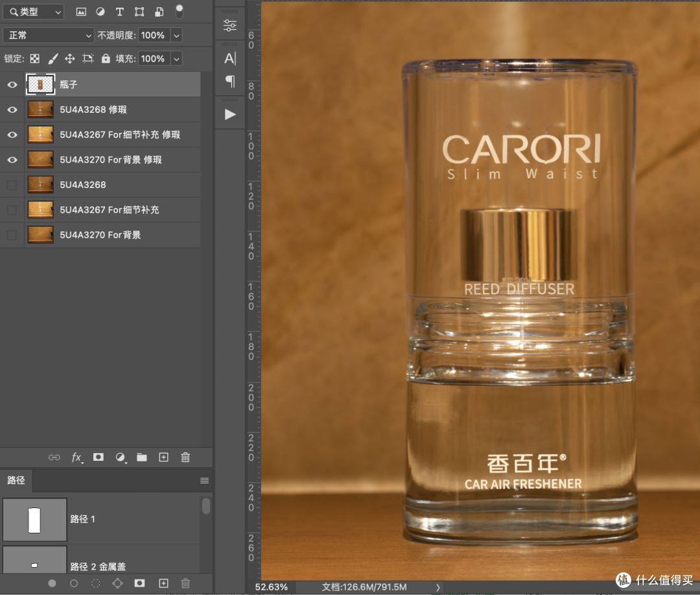Open the Paragraph panel icon

(x=230, y=82)
